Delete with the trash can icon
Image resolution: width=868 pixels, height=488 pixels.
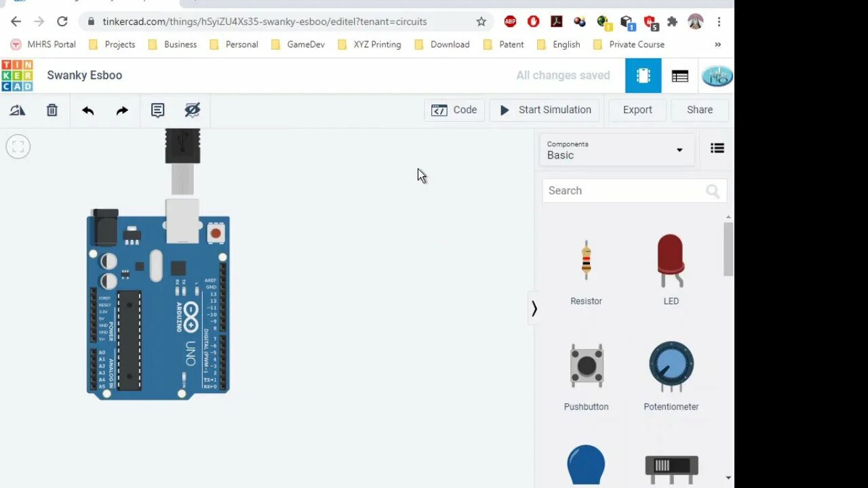(52, 110)
